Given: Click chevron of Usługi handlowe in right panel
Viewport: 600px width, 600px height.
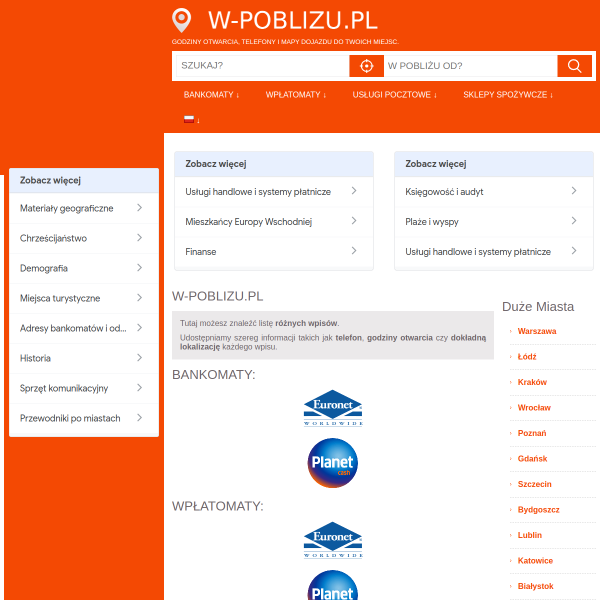Looking at the screenshot, I should [574, 251].
